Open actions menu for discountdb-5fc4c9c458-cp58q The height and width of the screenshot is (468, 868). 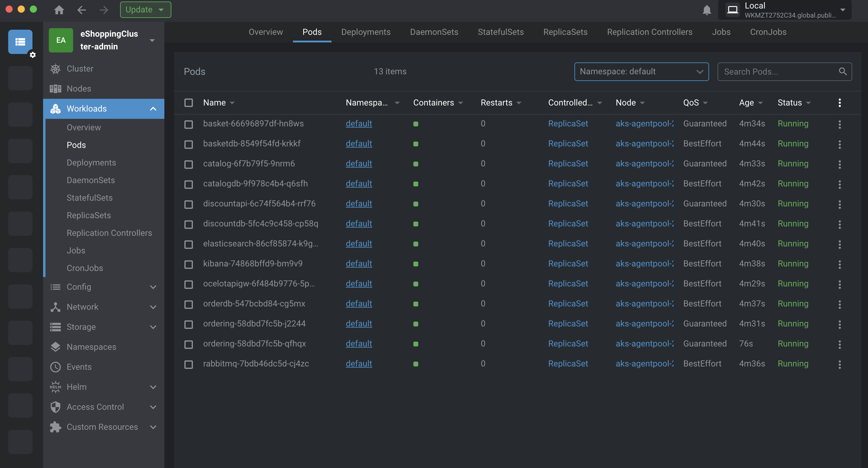click(839, 224)
